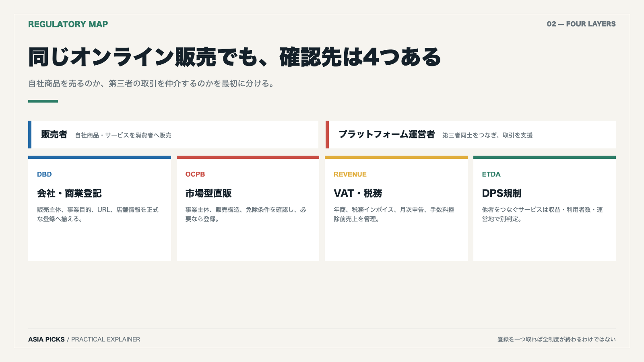This screenshot has width=644, height=362.
Task: Click the card title 市場型直販
Action: [208, 193]
